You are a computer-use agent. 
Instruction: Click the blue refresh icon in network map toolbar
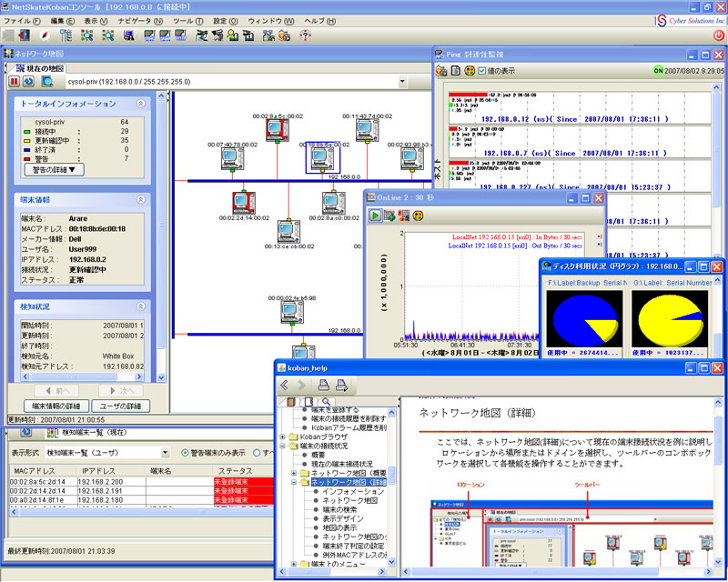29,82
